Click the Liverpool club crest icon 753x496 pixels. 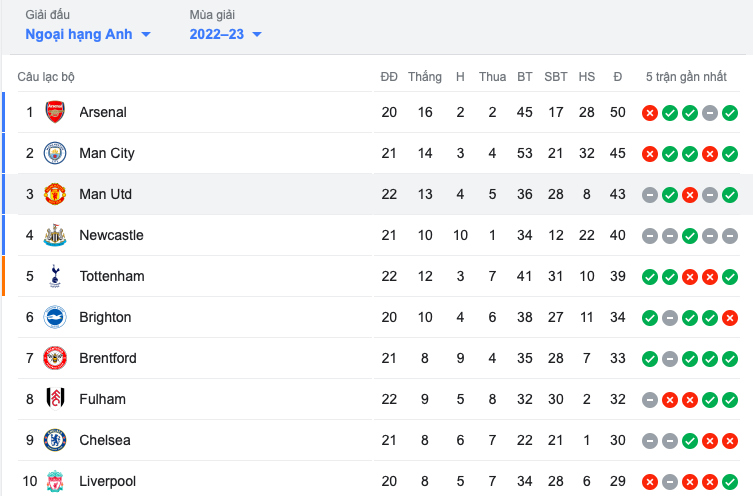pos(55,481)
